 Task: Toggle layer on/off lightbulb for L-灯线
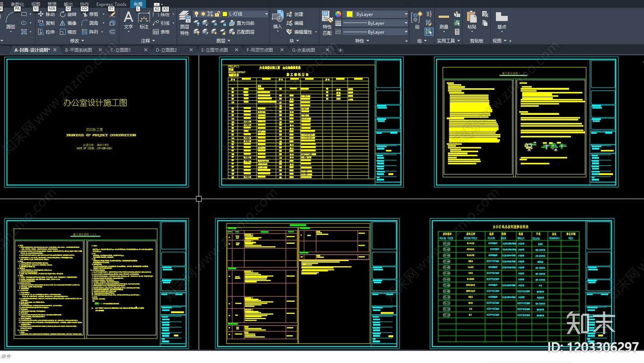click(x=196, y=14)
